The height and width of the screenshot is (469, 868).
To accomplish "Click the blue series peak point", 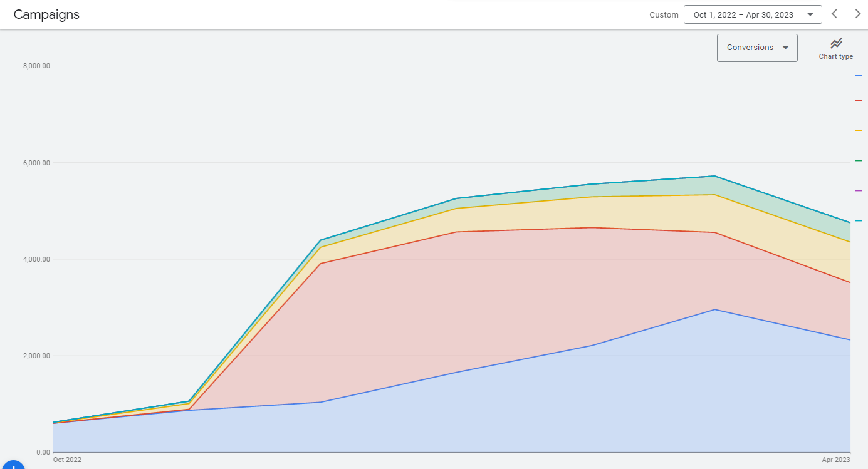I will (x=715, y=309).
